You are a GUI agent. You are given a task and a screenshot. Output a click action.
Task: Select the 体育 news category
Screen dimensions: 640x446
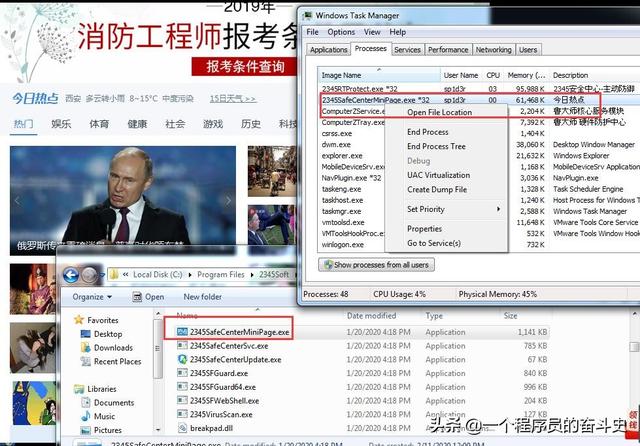(x=99, y=124)
